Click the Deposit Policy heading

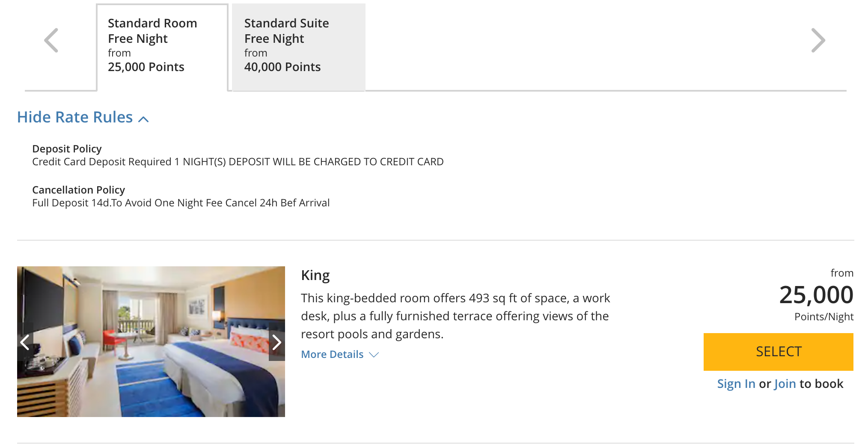coord(67,149)
